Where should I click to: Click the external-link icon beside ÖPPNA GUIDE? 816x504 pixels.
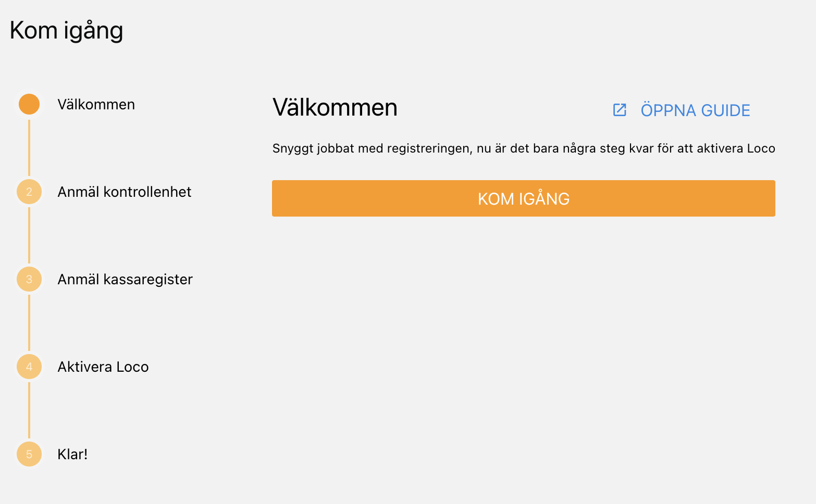(x=620, y=110)
